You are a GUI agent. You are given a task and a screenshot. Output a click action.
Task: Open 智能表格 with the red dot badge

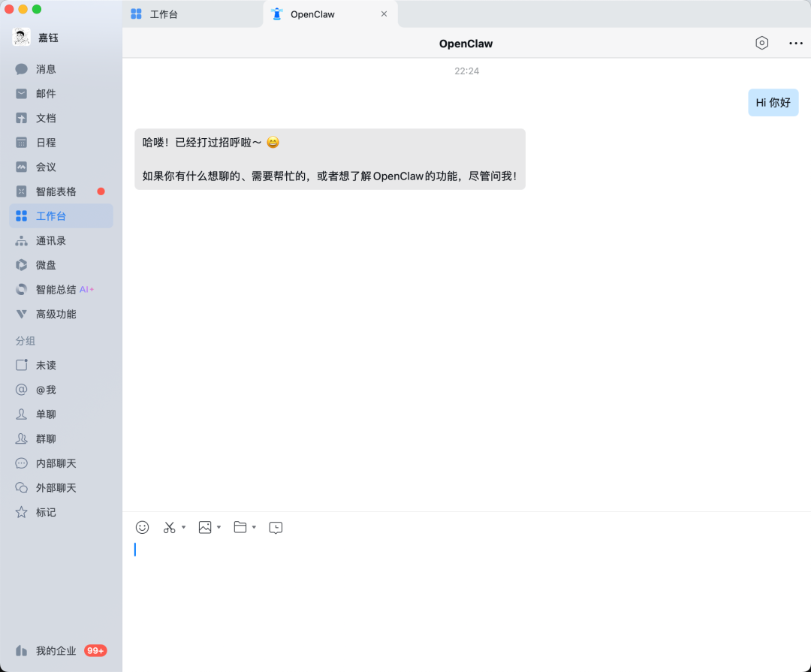click(55, 191)
